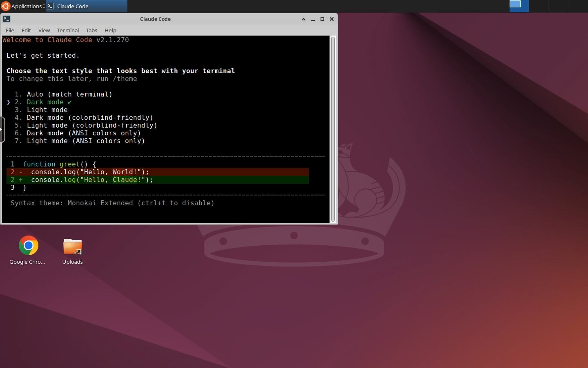Click the green checkmark next to Dark mode
Viewport: 588px width, 368px height.
click(x=70, y=102)
